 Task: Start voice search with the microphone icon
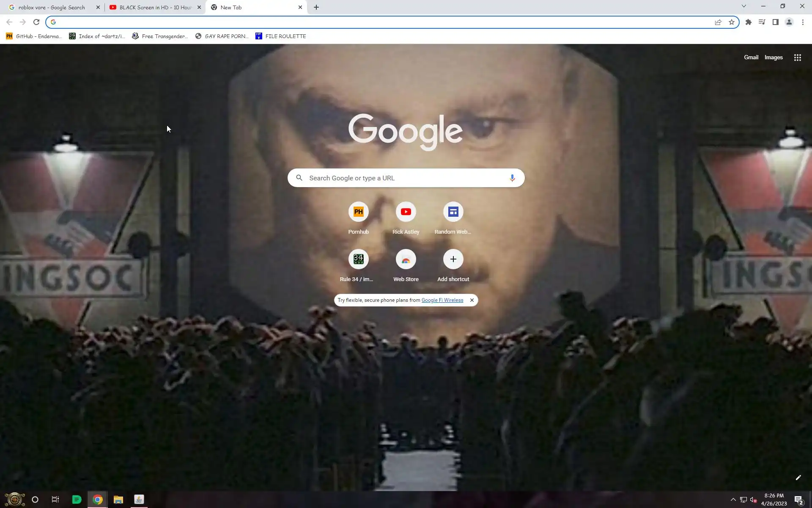click(512, 178)
